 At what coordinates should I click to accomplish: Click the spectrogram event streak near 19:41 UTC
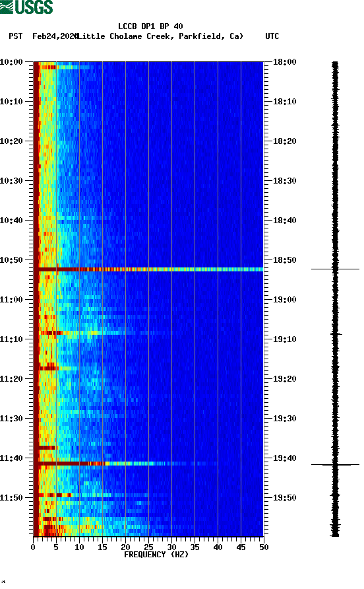click(x=126, y=464)
